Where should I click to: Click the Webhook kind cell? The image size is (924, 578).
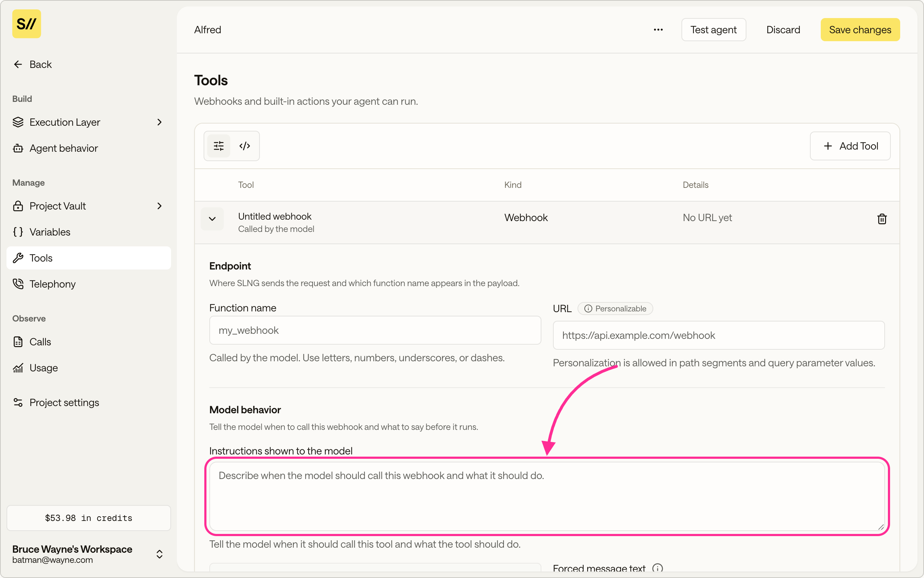click(526, 217)
